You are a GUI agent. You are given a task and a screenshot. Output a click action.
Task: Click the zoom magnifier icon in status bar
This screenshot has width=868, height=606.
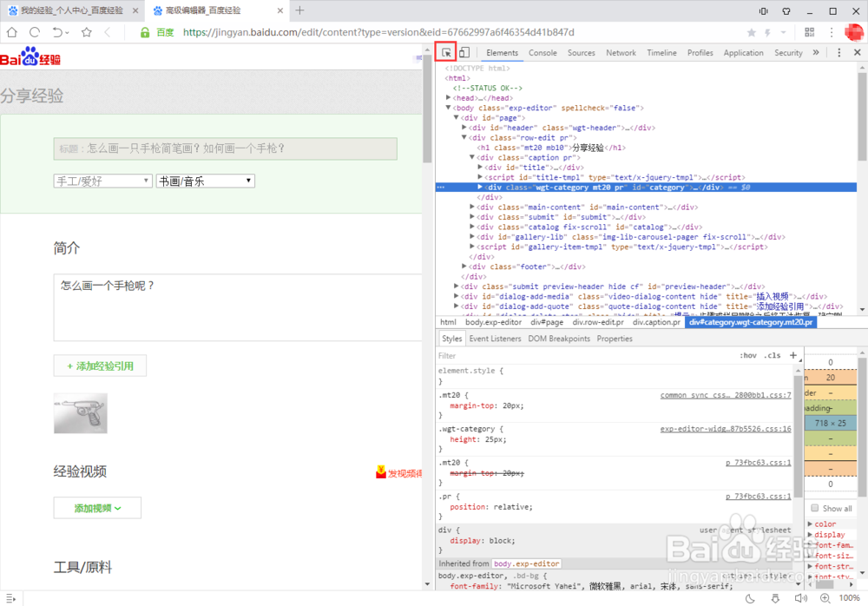[825, 598]
